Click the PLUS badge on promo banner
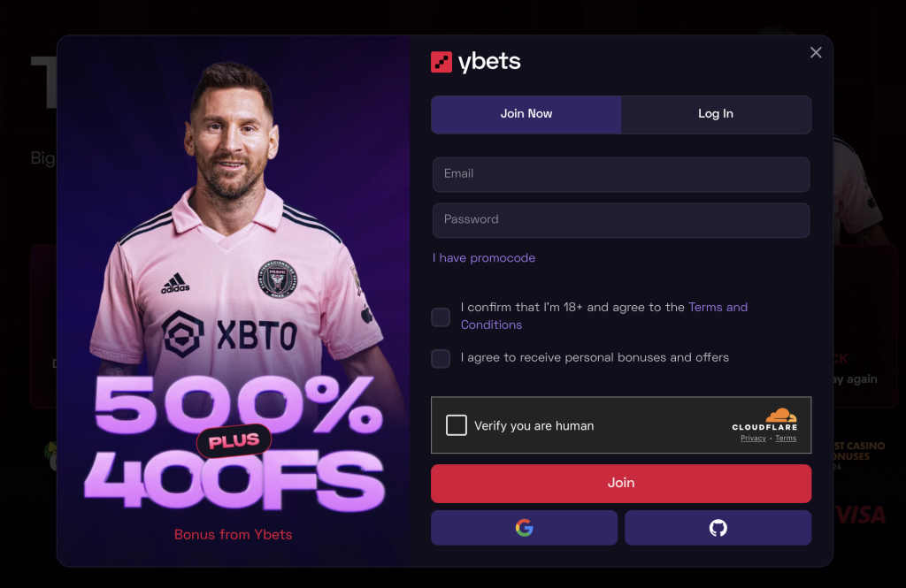 pyautogui.click(x=234, y=440)
